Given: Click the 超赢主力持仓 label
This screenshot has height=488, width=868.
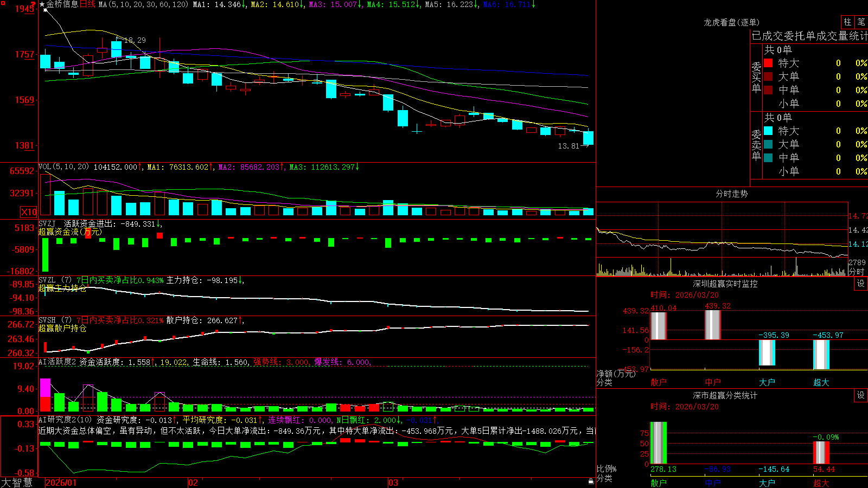Looking at the screenshot, I should 62,288.
